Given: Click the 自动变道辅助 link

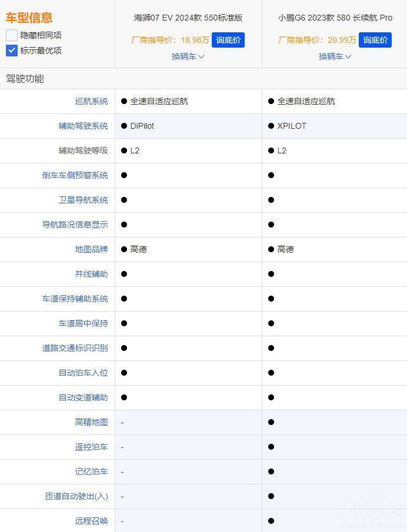Looking at the screenshot, I should [x=83, y=397].
